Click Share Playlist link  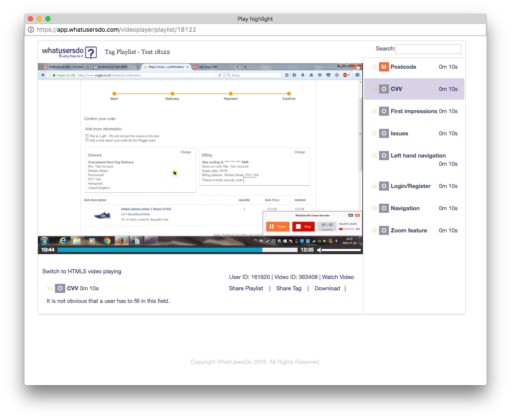pos(246,288)
